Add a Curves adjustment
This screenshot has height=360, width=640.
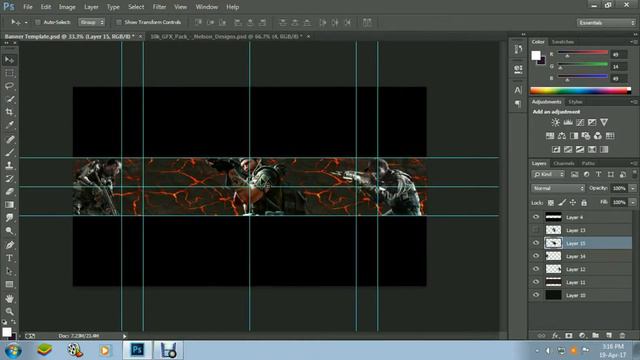(580, 122)
